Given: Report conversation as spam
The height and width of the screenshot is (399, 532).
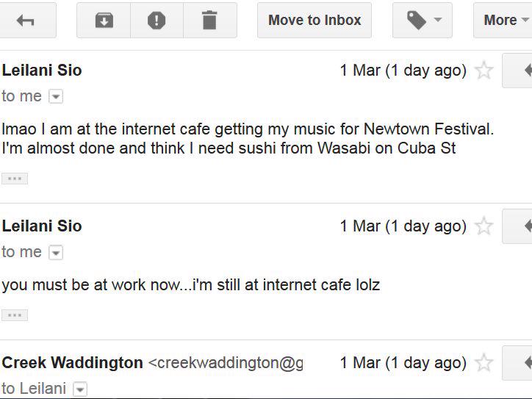Looking at the screenshot, I should coord(157,21).
